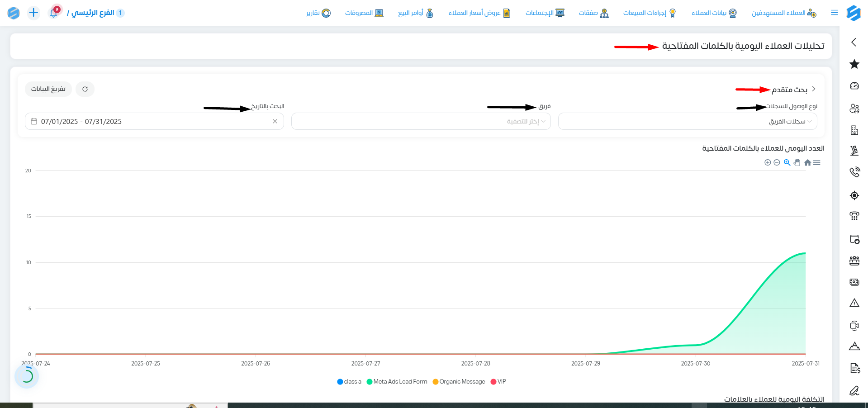The height and width of the screenshot is (408, 868).
Task: Open المصروفات menu
Action: pyautogui.click(x=364, y=13)
